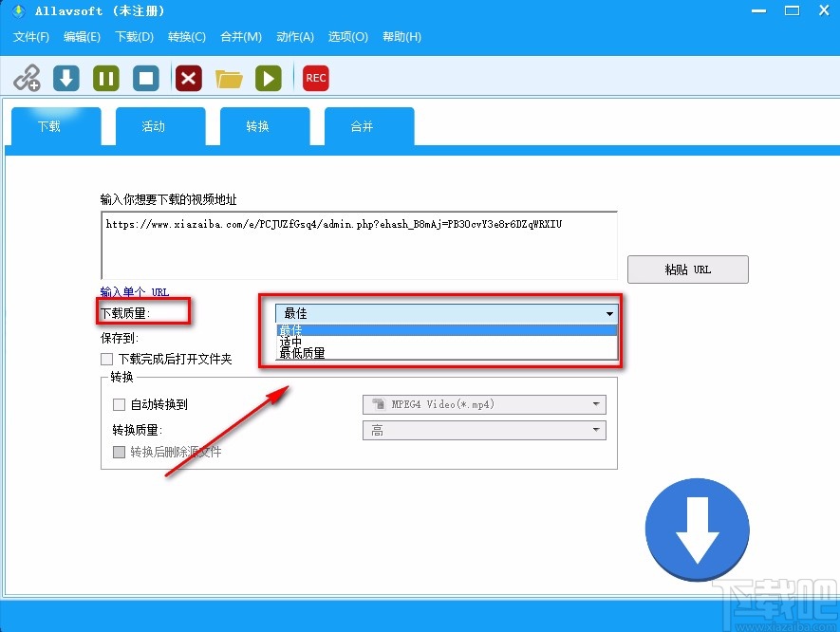Enable 下载完成后打开文件夹 checkbox
Viewport: 840px width, 632px height.
pos(107,359)
